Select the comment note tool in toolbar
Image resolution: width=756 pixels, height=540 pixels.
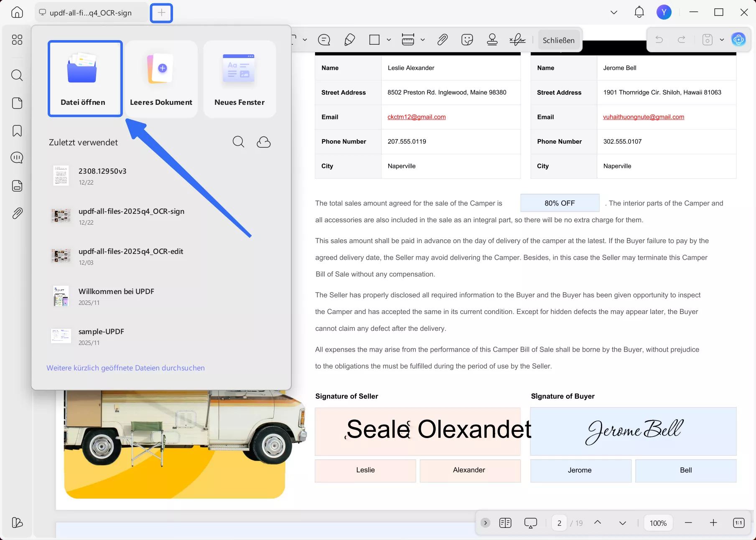[324, 40]
